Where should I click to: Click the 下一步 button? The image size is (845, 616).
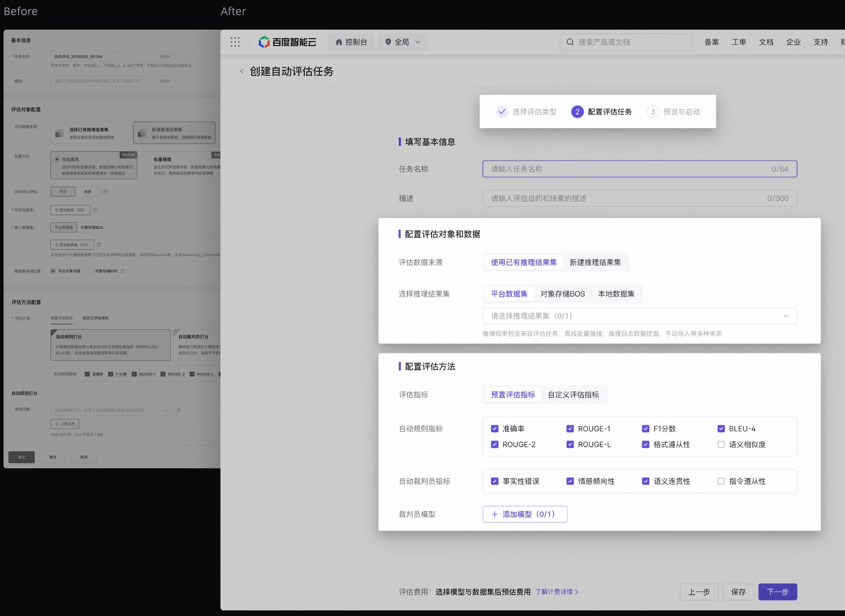[778, 592]
